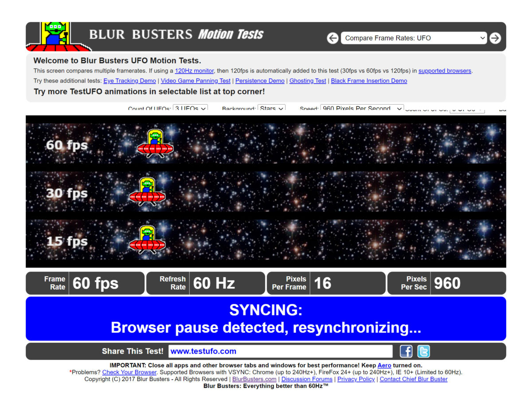Click the Frame Rate 60 fps readout
The image size is (532, 414).
coord(85,283)
